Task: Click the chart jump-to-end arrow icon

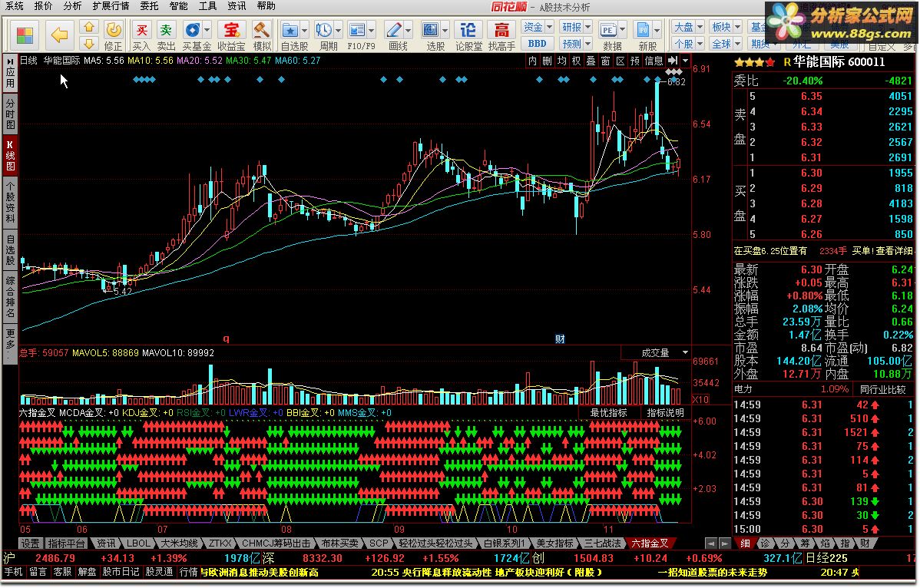Action: click(x=673, y=61)
